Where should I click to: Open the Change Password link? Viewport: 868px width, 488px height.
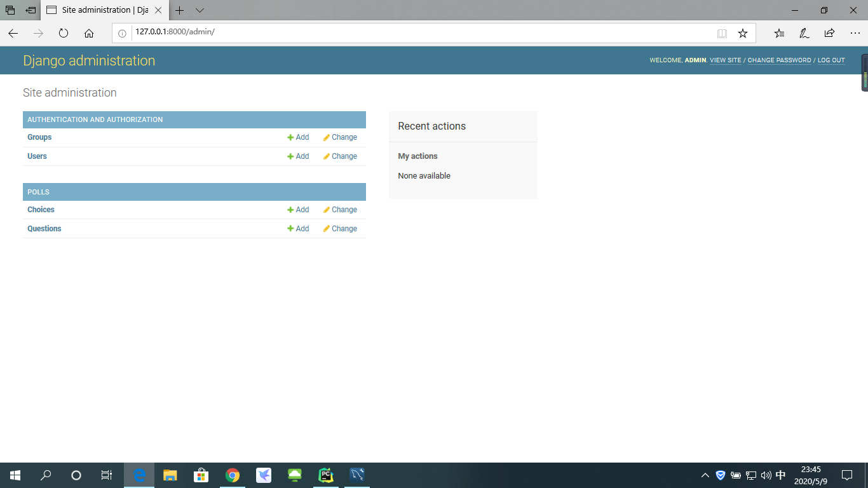pyautogui.click(x=780, y=60)
